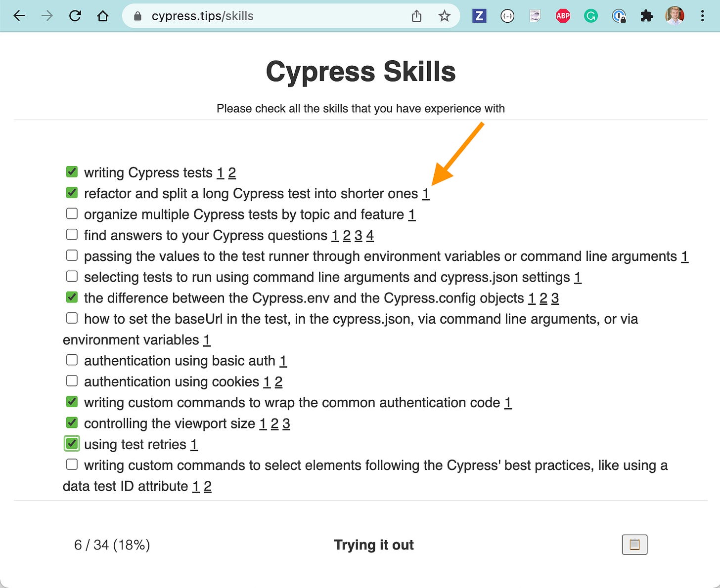Check authentication using cookies
The image size is (720, 588).
point(72,380)
